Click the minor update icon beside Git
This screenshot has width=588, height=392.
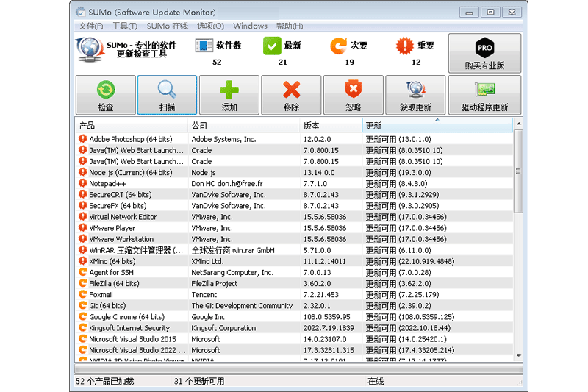pos(82,305)
